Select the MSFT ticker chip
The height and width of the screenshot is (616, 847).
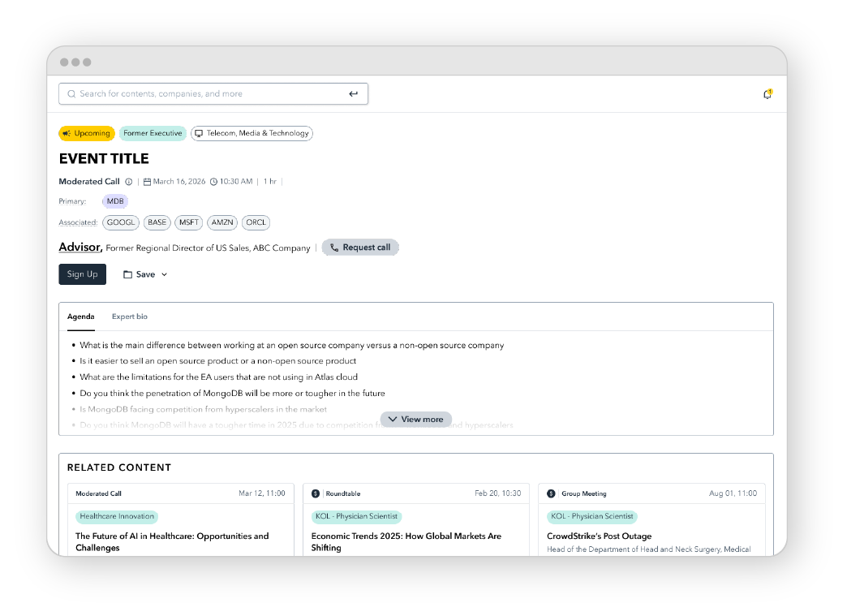click(189, 222)
